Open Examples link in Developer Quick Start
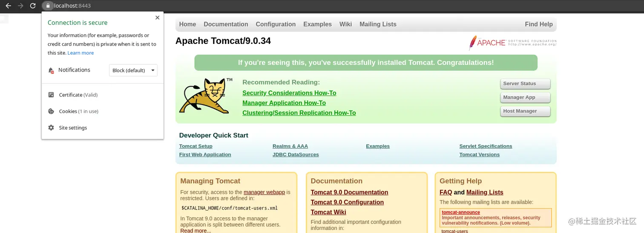644x233 pixels. tap(378, 146)
